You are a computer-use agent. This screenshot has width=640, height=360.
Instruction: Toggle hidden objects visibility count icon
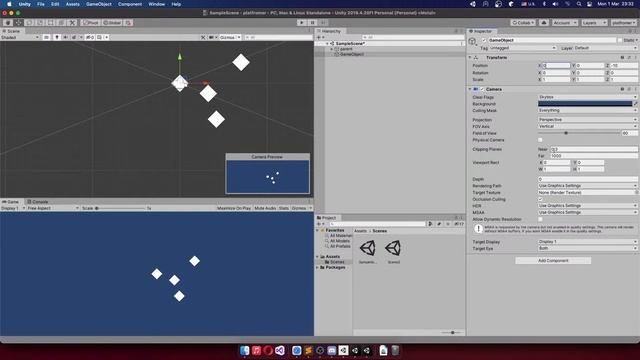pyautogui.click(x=90, y=37)
